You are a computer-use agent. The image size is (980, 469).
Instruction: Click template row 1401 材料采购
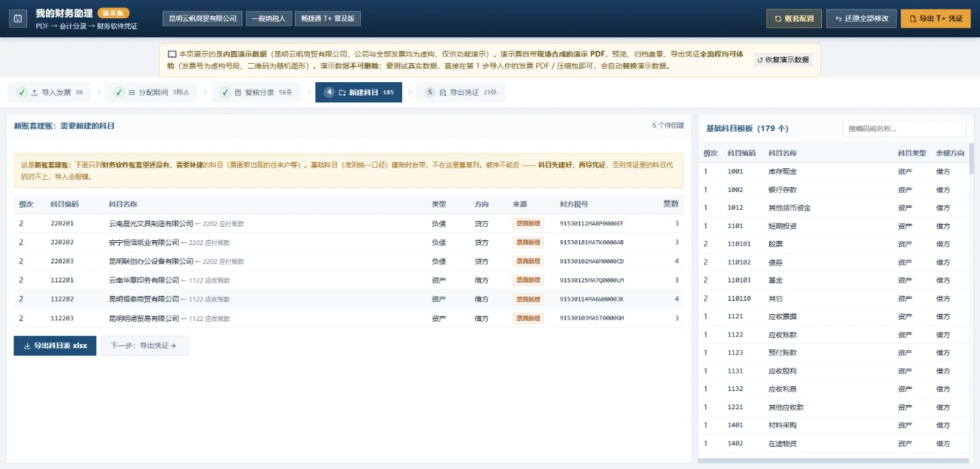click(x=834, y=426)
